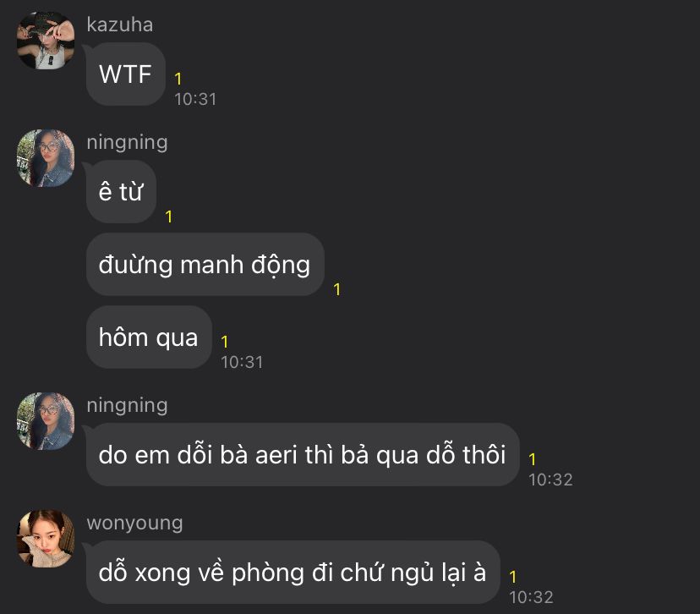This screenshot has width=700, height=614.
Task: Tap ningning's avatar beside 'ê từ'
Action: point(46,158)
